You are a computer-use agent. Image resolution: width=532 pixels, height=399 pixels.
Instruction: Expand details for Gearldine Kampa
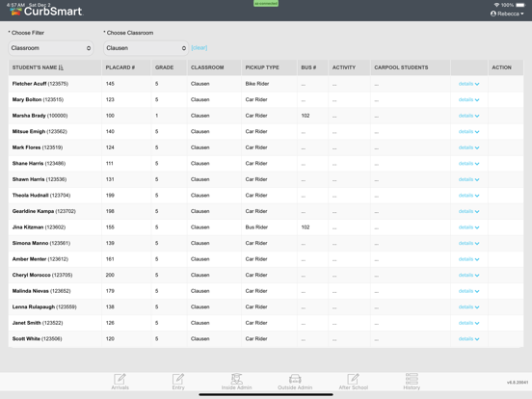click(468, 211)
